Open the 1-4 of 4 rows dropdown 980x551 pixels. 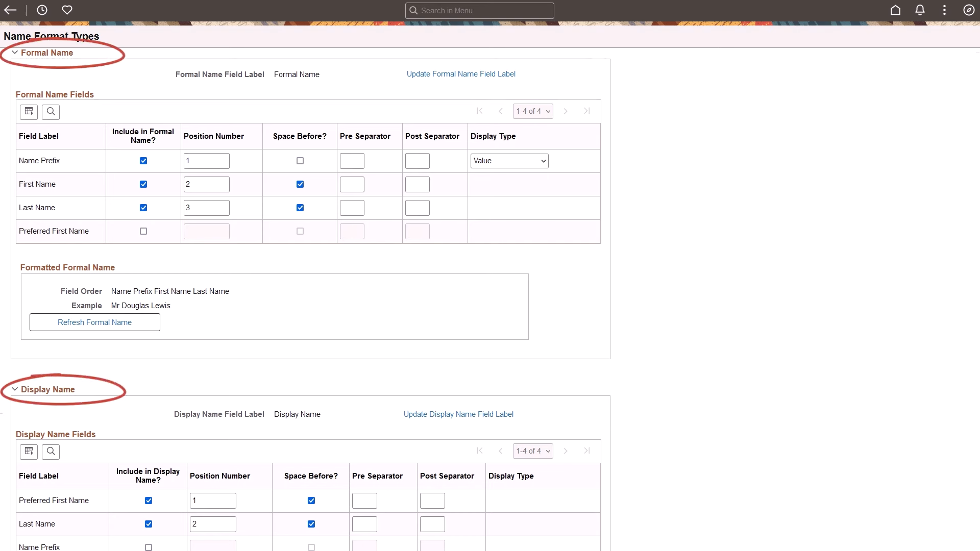click(533, 111)
